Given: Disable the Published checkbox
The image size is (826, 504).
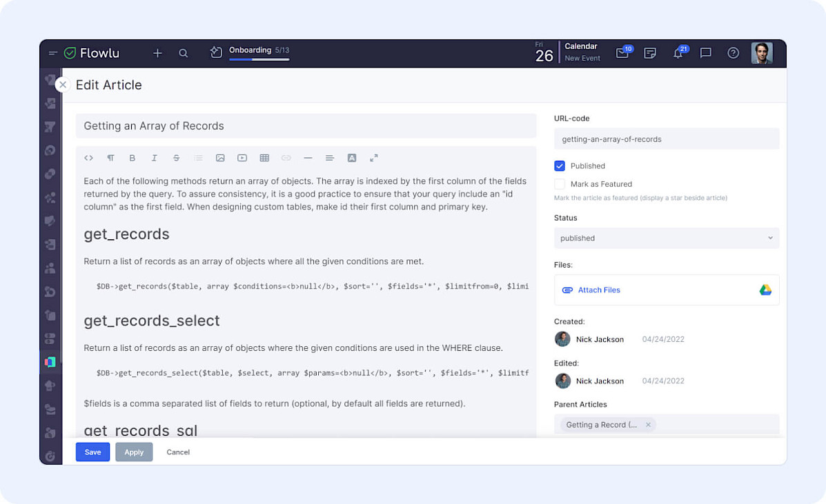Looking at the screenshot, I should (560, 165).
